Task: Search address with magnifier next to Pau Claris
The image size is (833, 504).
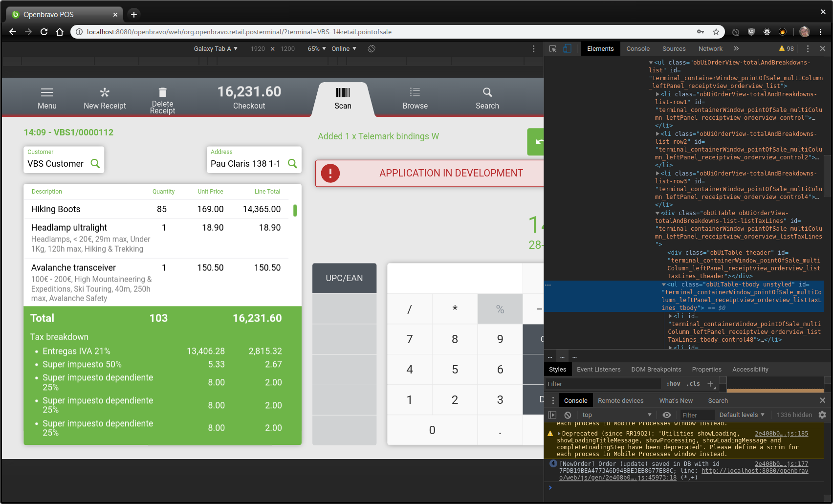Action: [292, 164]
